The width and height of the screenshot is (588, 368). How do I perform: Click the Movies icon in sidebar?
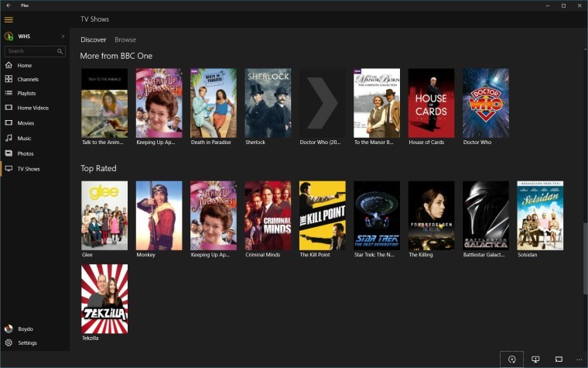[9, 122]
